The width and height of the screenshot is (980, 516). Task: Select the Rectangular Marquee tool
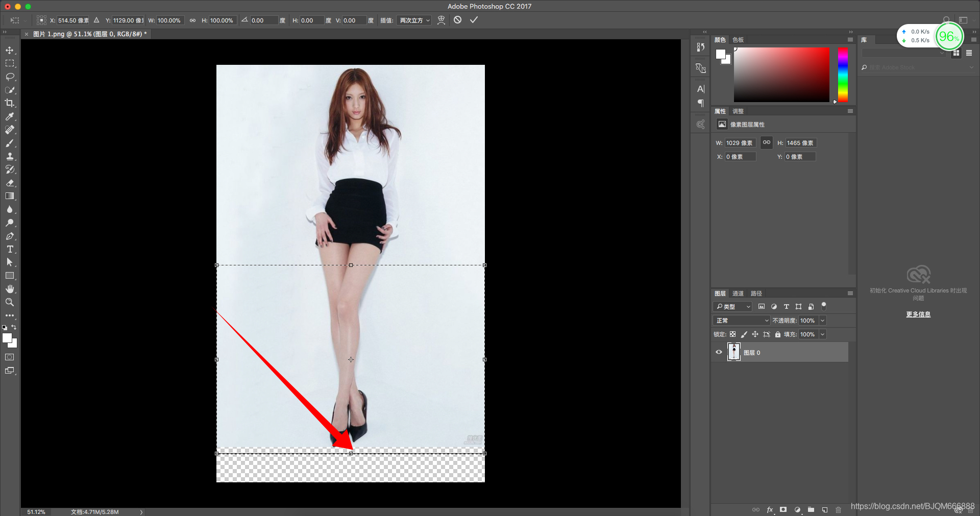[x=10, y=63]
